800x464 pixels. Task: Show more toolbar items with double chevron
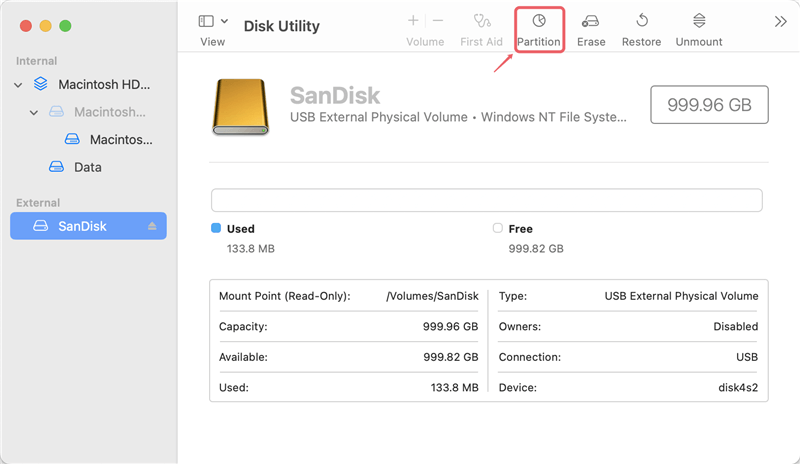pyautogui.click(x=781, y=21)
